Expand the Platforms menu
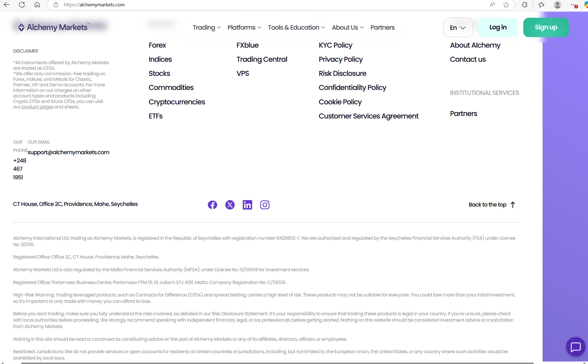Viewport: 588px width, 364px height. [x=244, y=27]
